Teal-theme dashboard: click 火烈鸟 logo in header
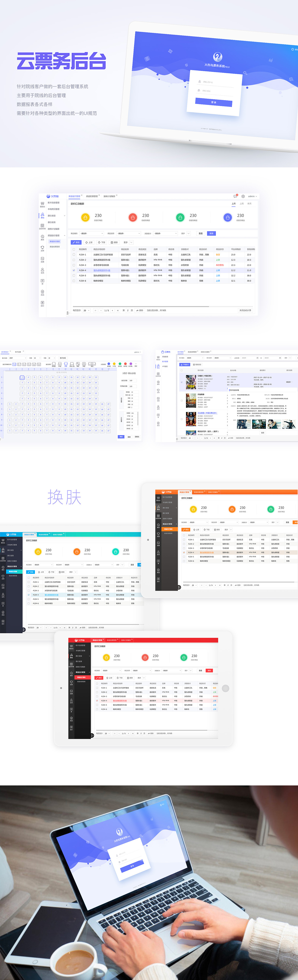Viewport: 298px width, 980px height. [x=11, y=534]
